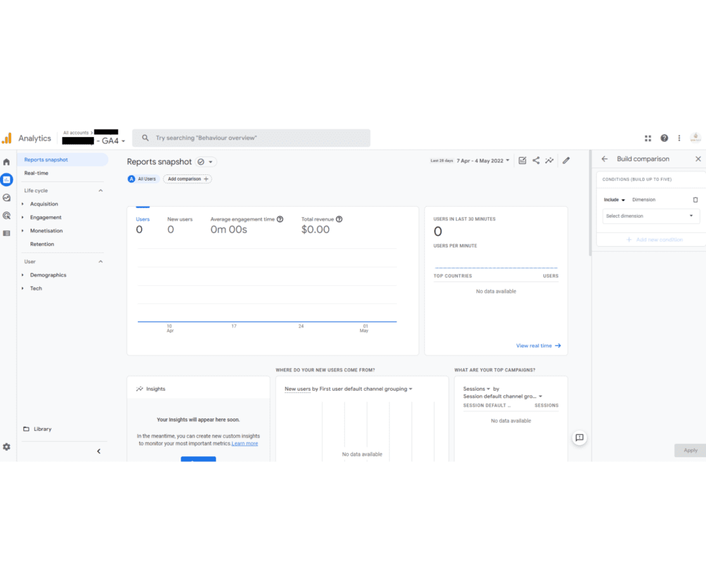Open insights via the sparkline icon
706x588 pixels.
pyautogui.click(x=549, y=160)
